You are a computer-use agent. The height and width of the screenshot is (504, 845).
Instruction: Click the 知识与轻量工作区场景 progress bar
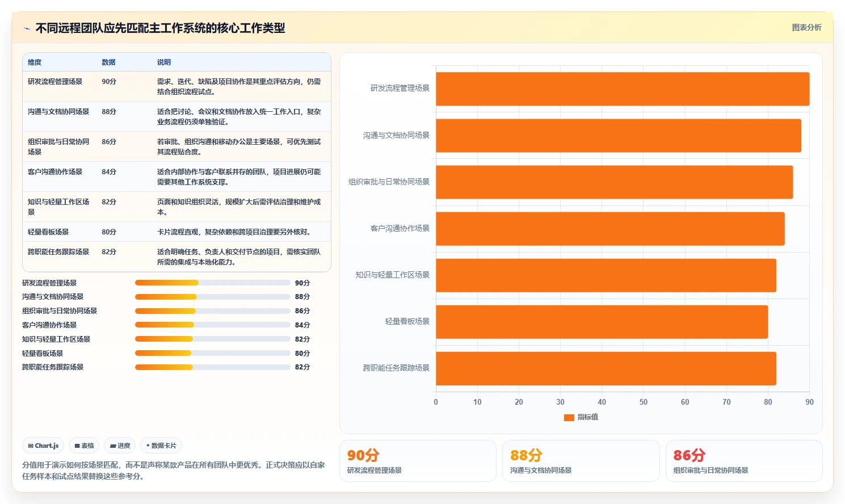tap(213, 339)
